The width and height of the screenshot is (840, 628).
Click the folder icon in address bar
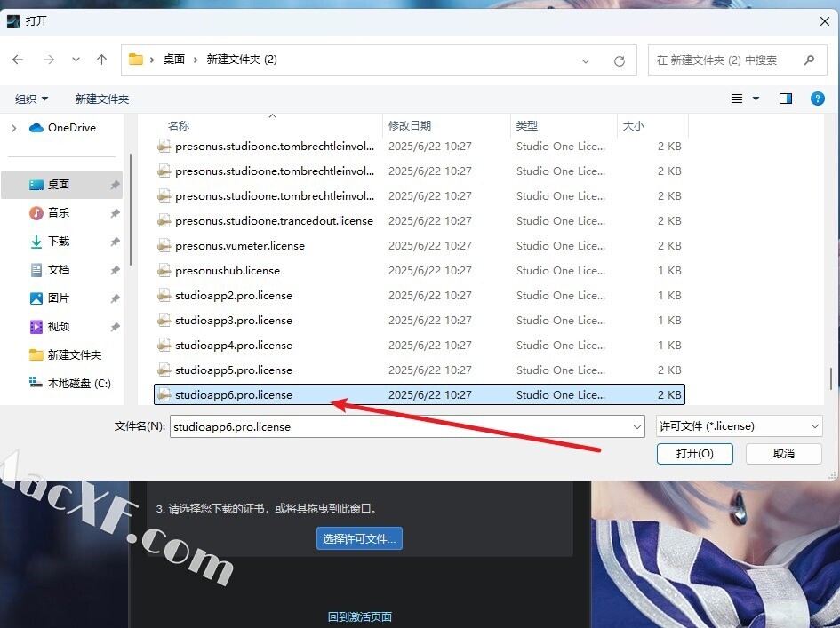pyautogui.click(x=136, y=59)
